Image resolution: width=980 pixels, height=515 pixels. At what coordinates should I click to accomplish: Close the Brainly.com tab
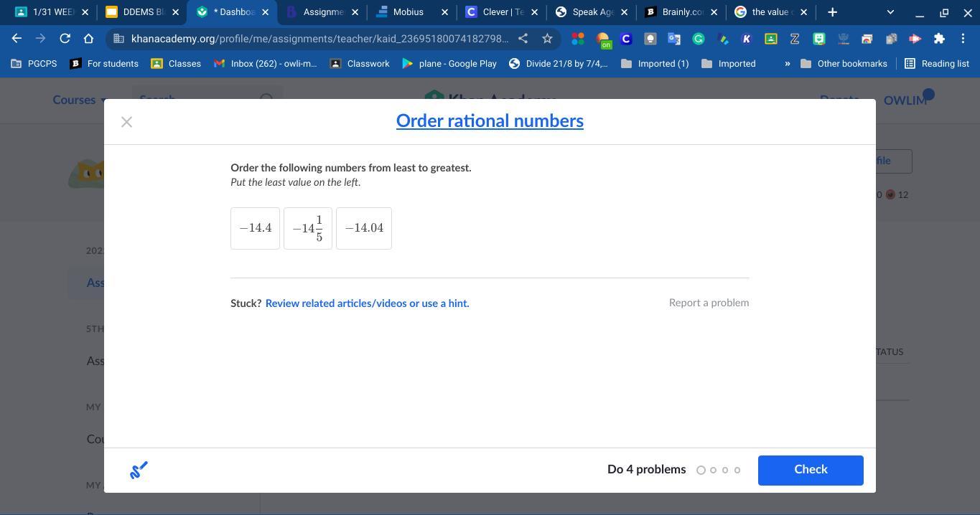tap(714, 12)
